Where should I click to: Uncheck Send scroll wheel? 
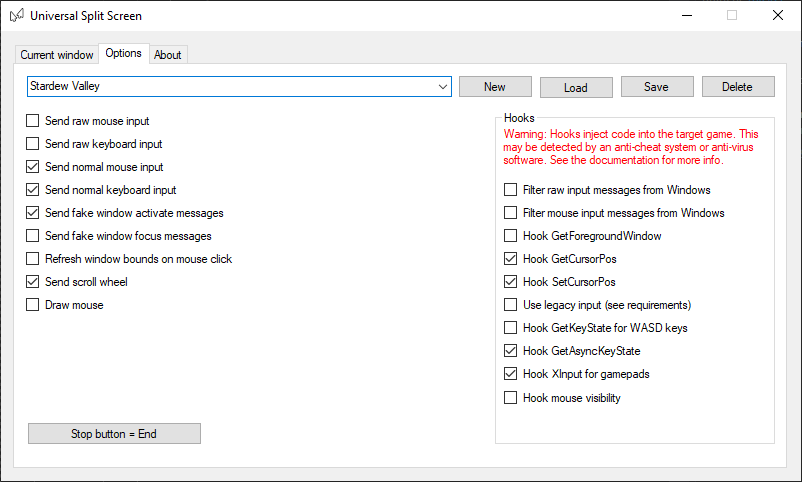pyautogui.click(x=32, y=282)
